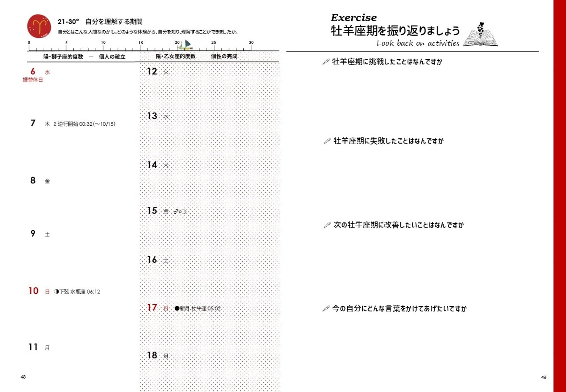Select the question 次の牡牛座期に改善したいことはなんですか
566x392 pixels.
(x=399, y=225)
